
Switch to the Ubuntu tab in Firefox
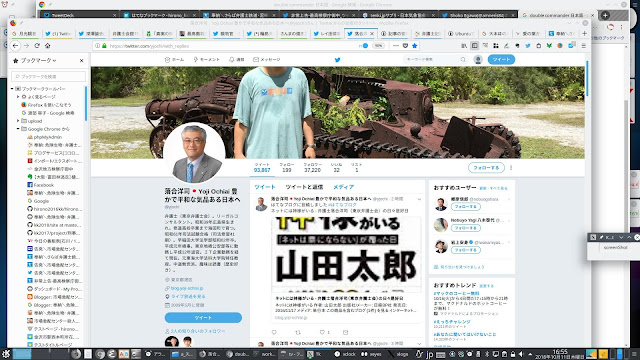pos(461,33)
